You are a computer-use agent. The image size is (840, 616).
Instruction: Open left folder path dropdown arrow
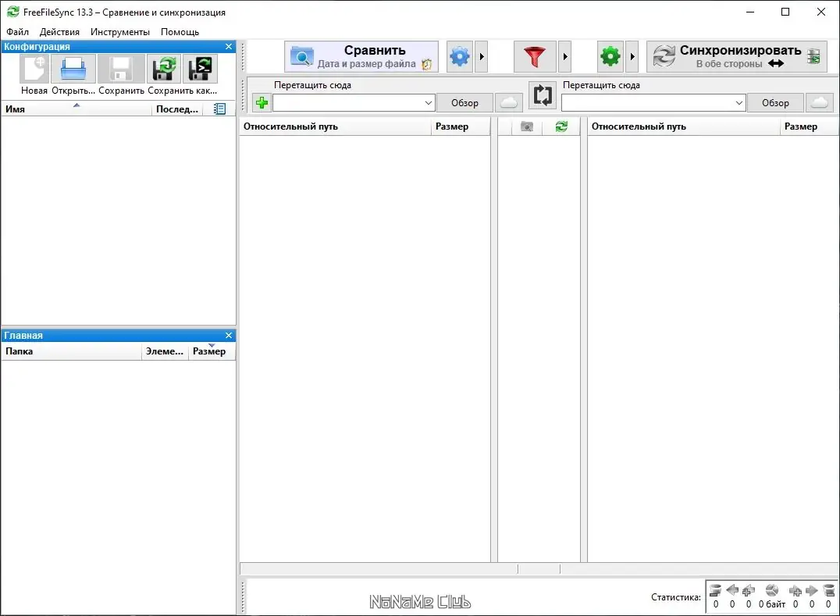[428, 102]
